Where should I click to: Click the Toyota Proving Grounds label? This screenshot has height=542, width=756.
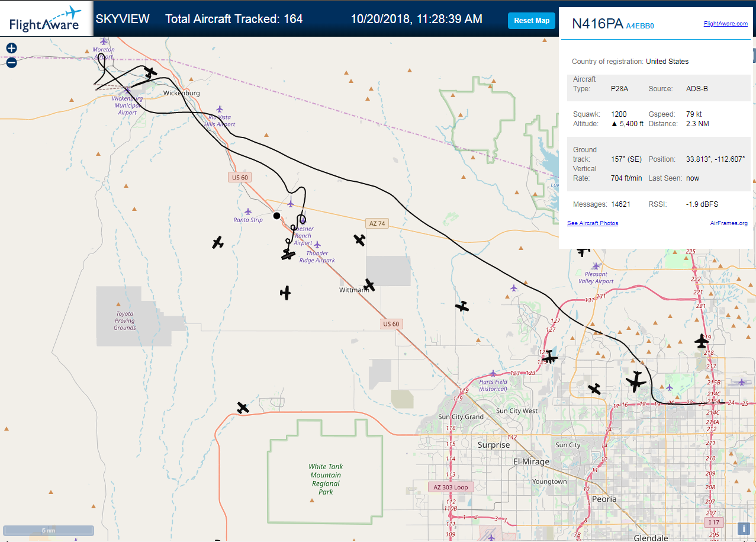(x=125, y=320)
